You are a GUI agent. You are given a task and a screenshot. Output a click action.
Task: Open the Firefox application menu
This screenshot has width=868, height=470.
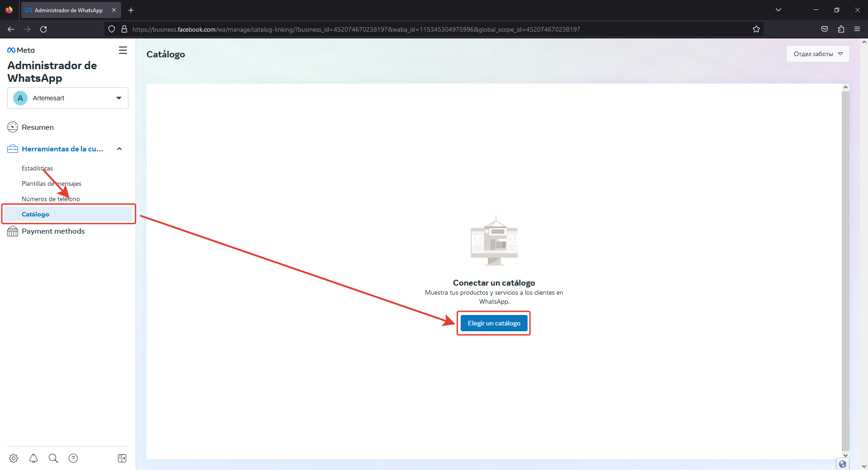[x=857, y=29]
